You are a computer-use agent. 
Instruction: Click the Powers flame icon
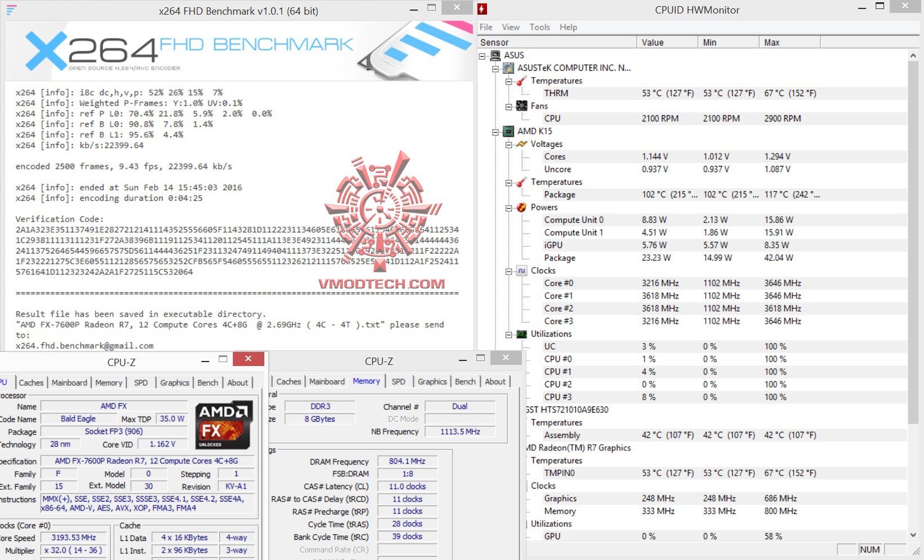521,207
